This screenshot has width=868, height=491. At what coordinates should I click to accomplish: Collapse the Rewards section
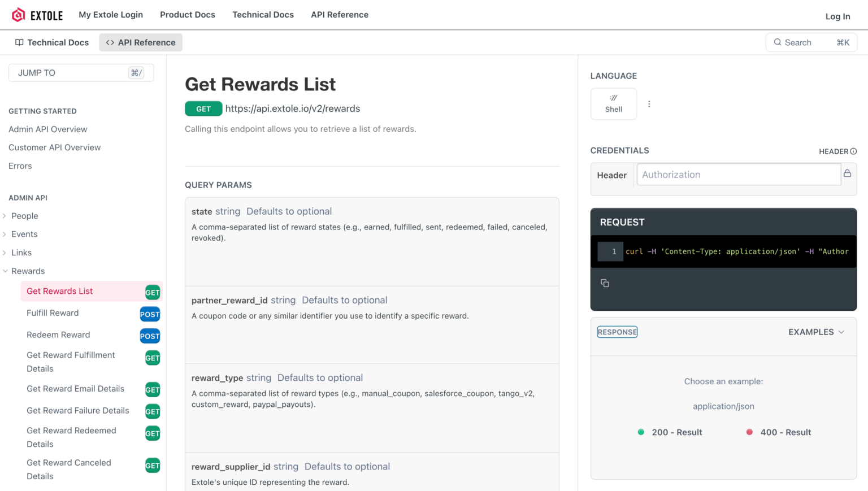click(x=5, y=271)
